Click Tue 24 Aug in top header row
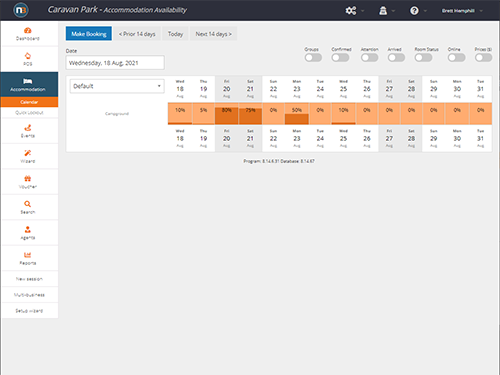This screenshot has height=375, width=500. coord(320,89)
